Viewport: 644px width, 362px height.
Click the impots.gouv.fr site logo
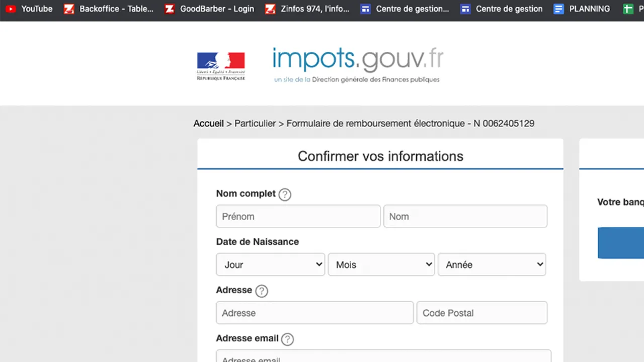pos(358,65)
